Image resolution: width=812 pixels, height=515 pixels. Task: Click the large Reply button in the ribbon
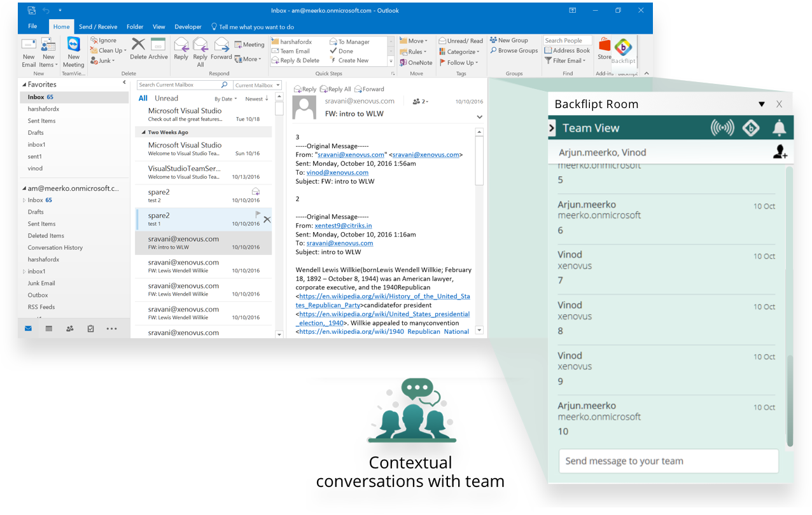[181, 49]
